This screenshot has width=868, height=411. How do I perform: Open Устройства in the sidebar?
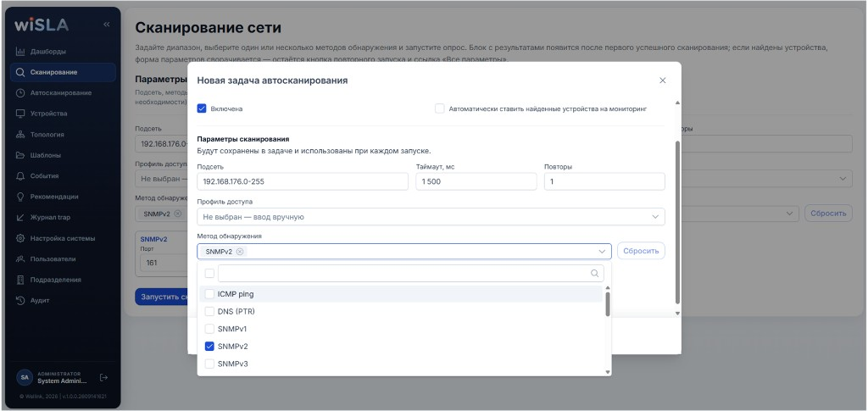click(x=63, y=114)
